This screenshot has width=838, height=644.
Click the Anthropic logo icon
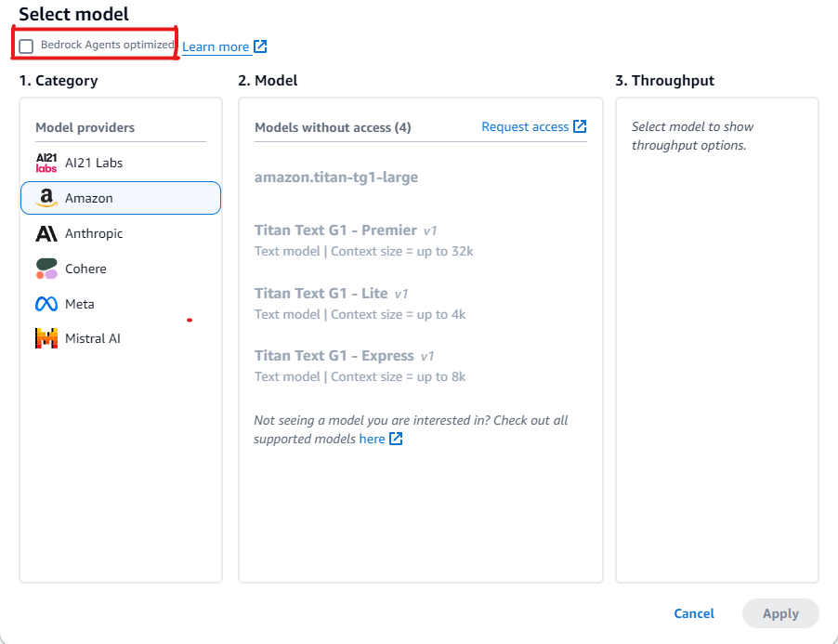pyautogui.click(x=45, y=233)
